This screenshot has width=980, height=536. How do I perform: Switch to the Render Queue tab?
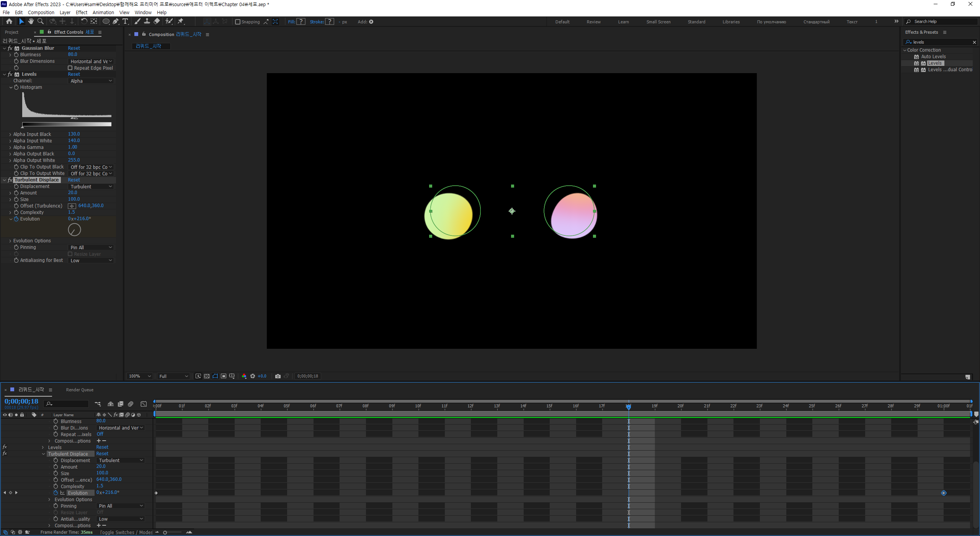pyautogui.click(x=80, y=390)
